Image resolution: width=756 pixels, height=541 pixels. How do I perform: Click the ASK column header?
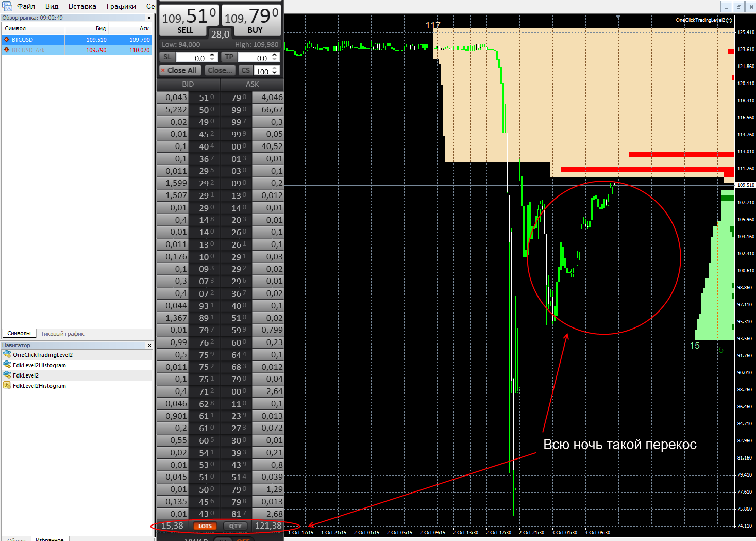252,84
